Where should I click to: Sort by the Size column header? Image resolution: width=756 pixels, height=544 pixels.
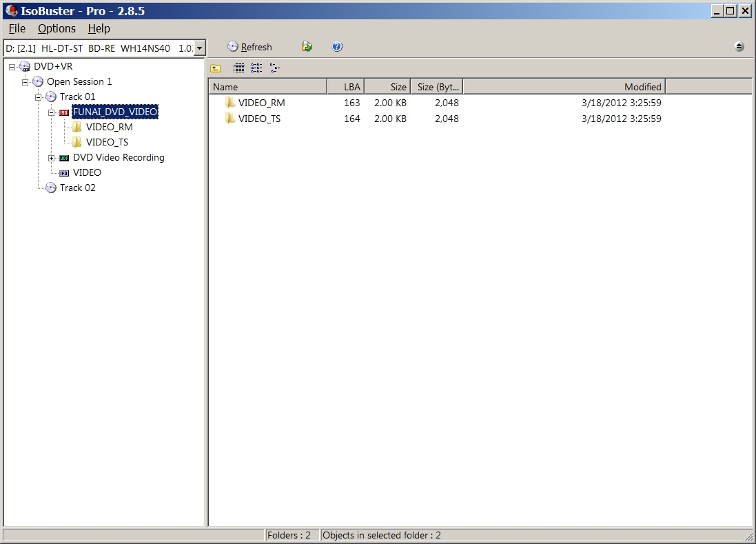387,87
